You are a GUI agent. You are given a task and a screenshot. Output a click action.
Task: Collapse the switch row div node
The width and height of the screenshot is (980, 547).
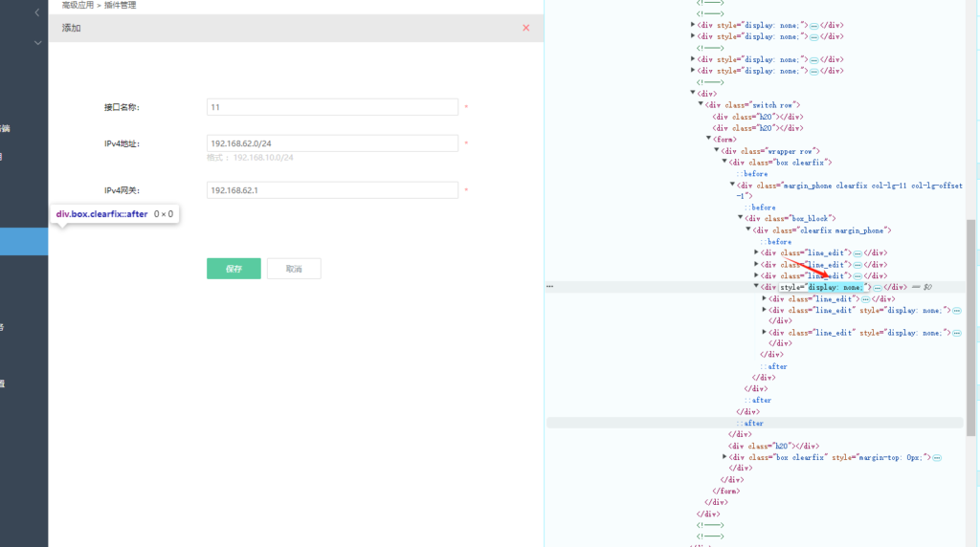[701, 105]
